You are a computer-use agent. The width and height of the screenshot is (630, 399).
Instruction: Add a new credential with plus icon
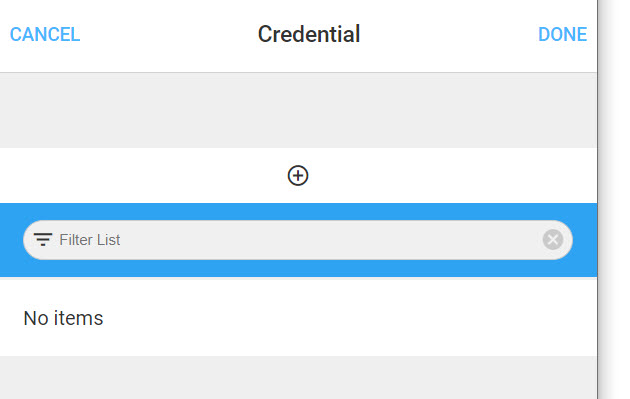[x=298, y=176]
